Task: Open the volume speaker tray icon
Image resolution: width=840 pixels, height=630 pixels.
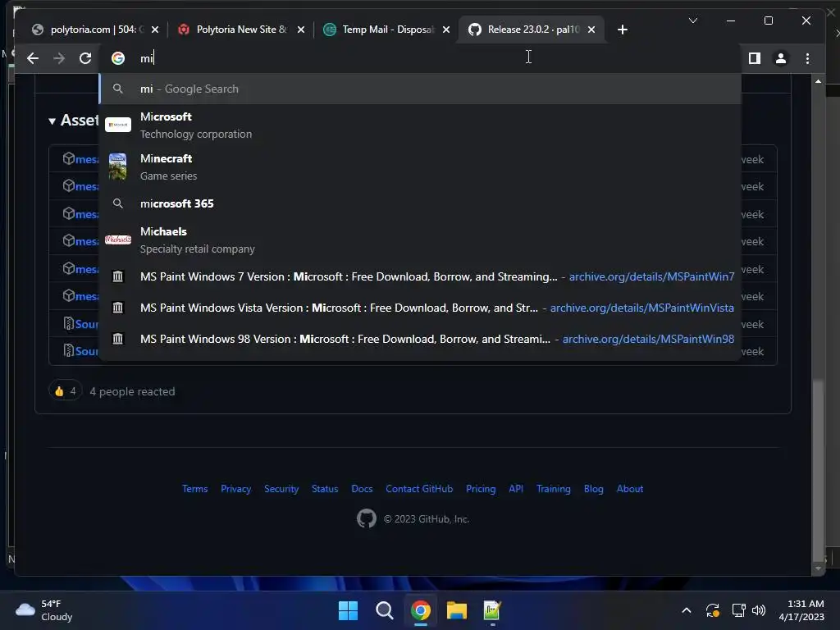Action: point(758,610)
